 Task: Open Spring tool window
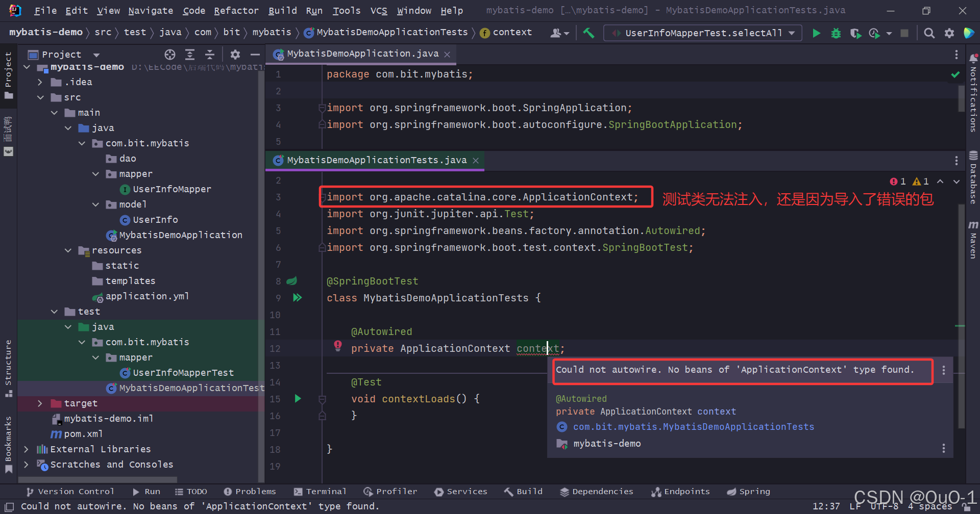click(x=748, y=492)
